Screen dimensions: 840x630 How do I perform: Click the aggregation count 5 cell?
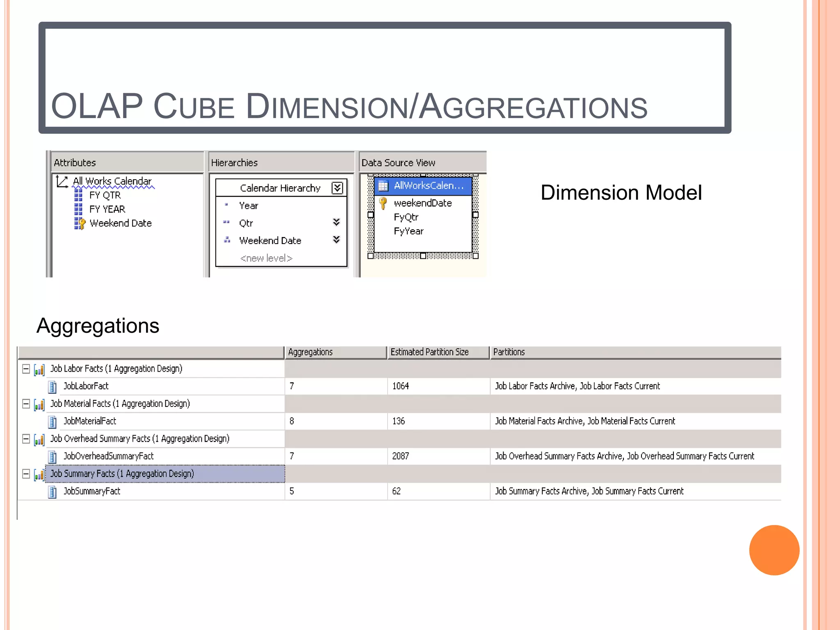pos(336,491)
